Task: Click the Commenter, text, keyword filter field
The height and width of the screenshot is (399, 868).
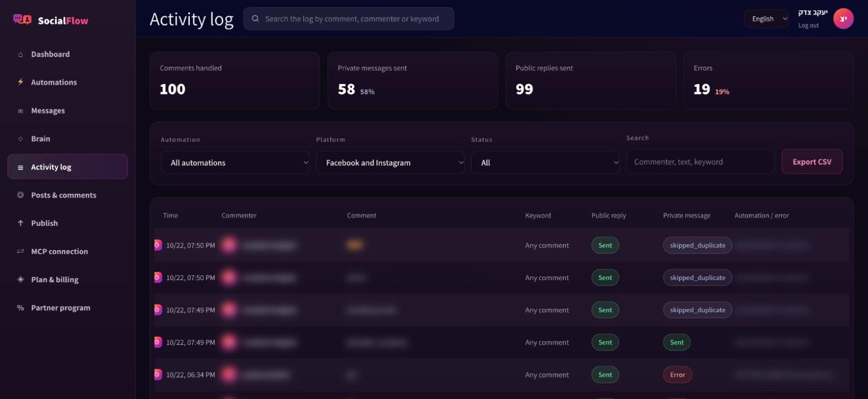Action: tap(700, 162)
